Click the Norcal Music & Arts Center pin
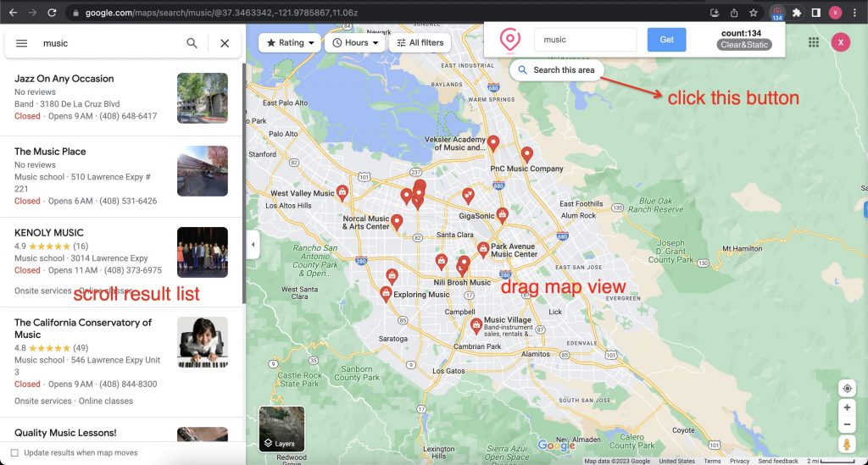The height and width of the screenshot is (465, 868). click(397, 222)
